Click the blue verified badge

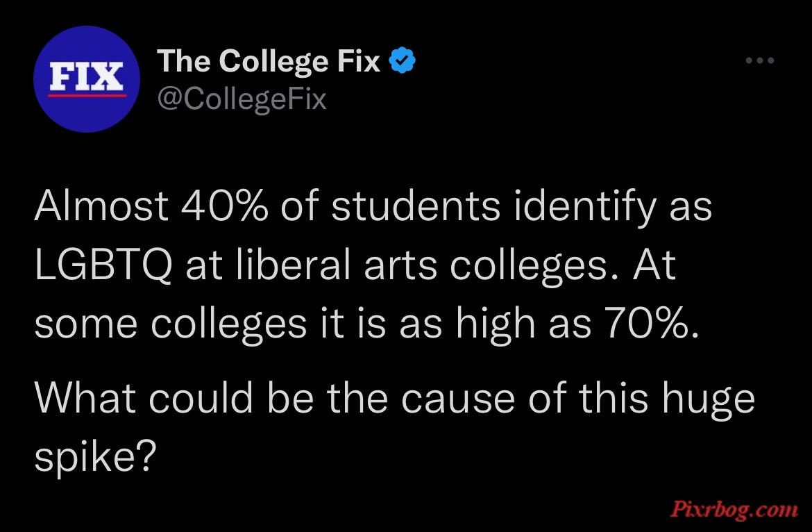[x=402, y=60]
